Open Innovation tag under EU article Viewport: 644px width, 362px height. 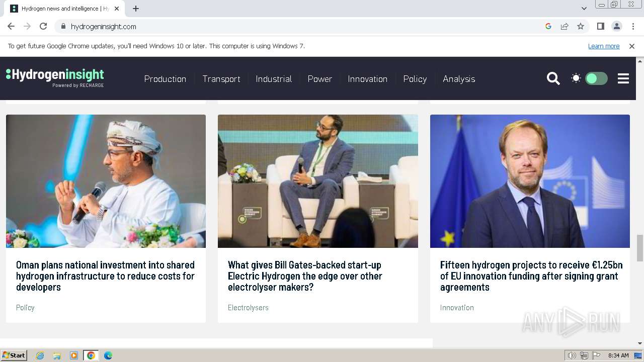[457, 307]
